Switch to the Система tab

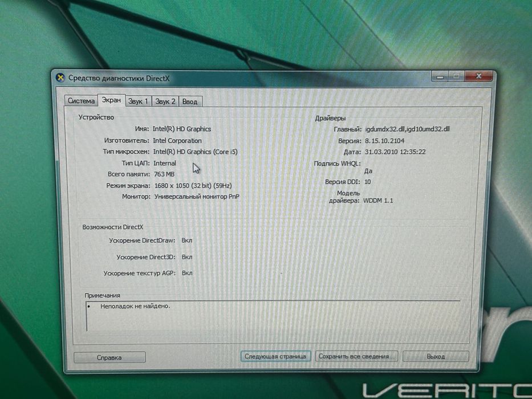click(x=81, y=101)
